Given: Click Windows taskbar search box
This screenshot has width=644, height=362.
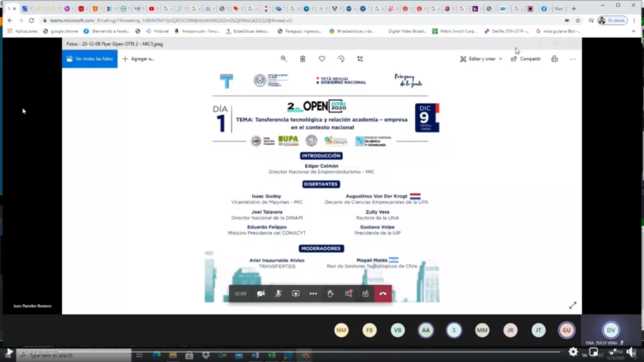Looking at the screenshot, I should 74,356.
